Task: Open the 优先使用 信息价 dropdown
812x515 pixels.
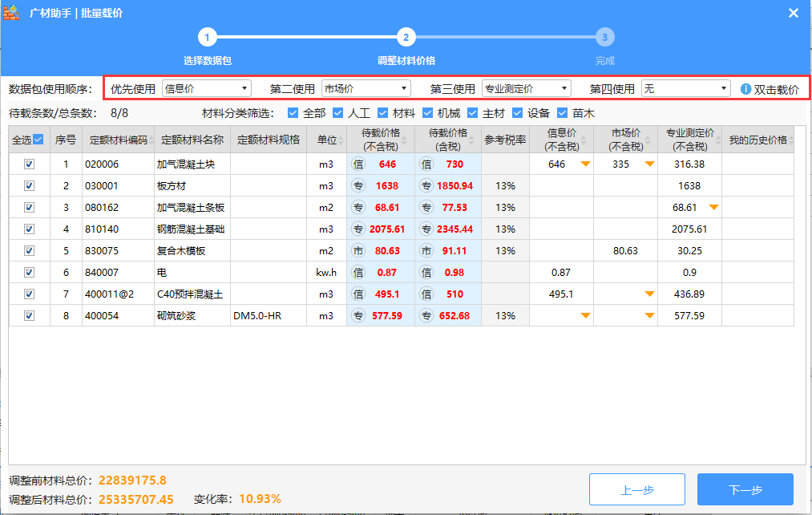Action: pyautogui.click(x=207, y=88)
